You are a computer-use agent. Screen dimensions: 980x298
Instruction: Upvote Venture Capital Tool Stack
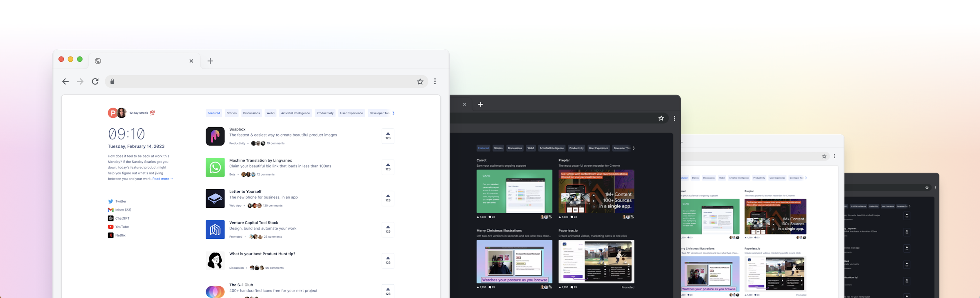(388, 229)
